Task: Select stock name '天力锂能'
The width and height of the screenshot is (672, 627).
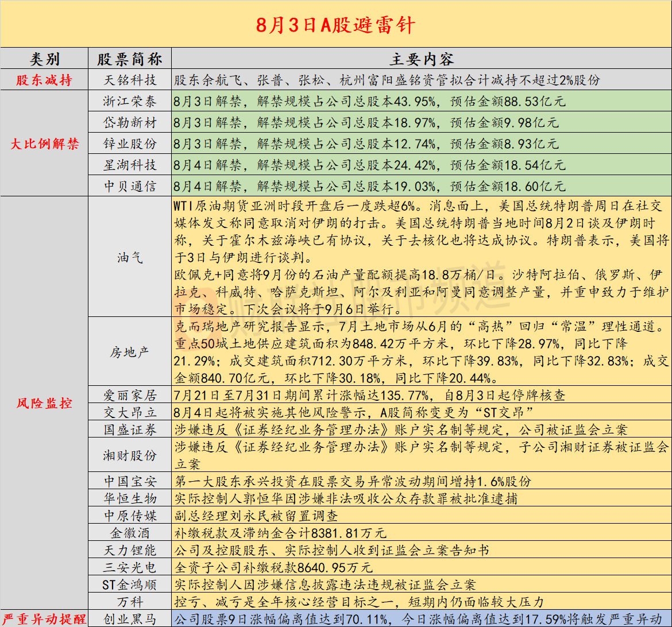Action: click(x=130, y=550)
